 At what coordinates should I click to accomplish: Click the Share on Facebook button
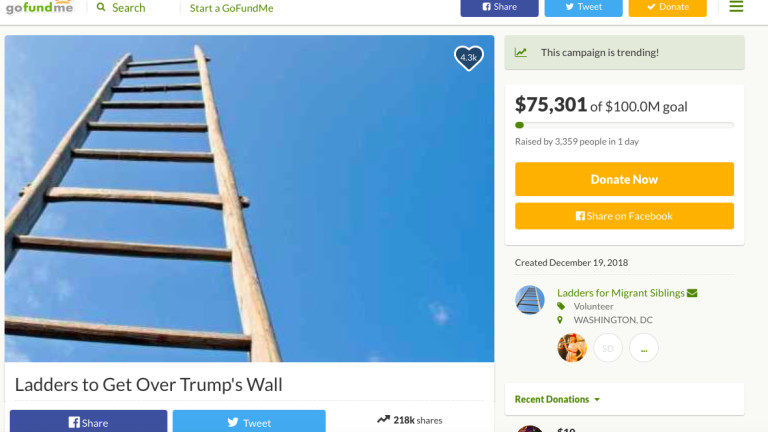point(624,216)
